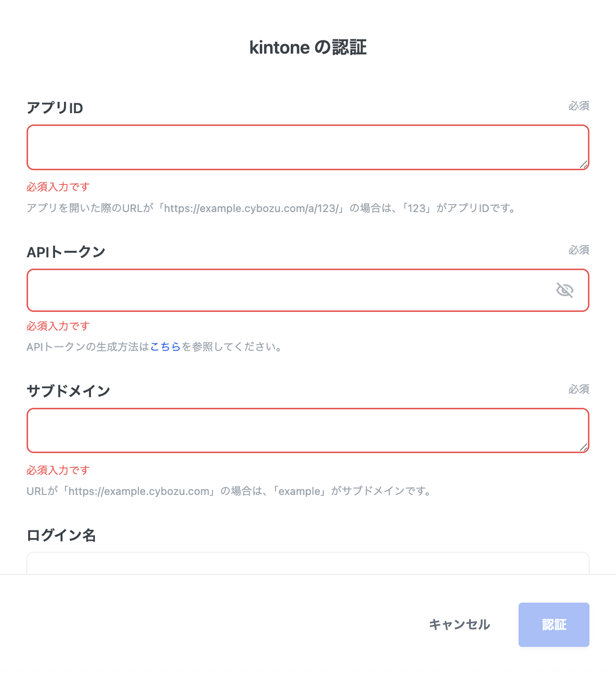
Task: Focus the APIトークン password field
Action: pos(290,290)
